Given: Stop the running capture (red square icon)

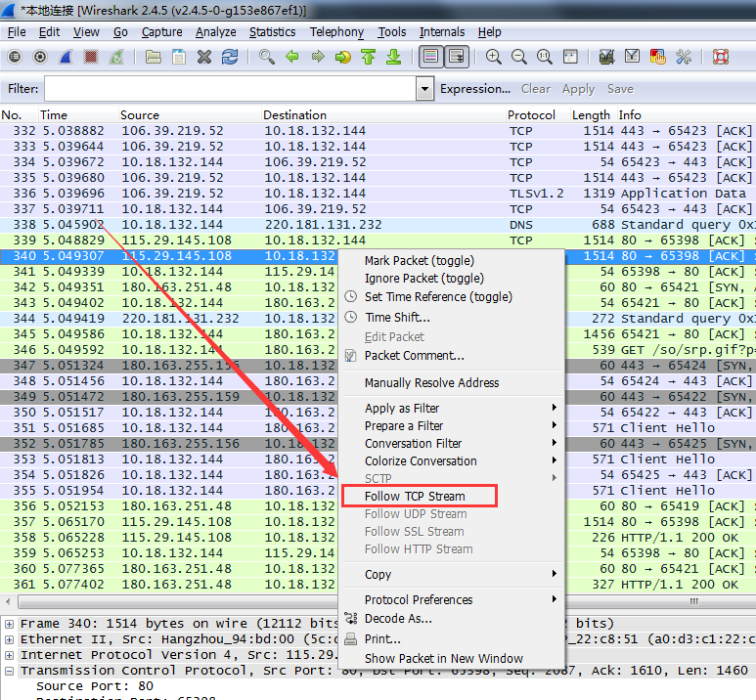Looking at the screenshot, I should [91, 57].
